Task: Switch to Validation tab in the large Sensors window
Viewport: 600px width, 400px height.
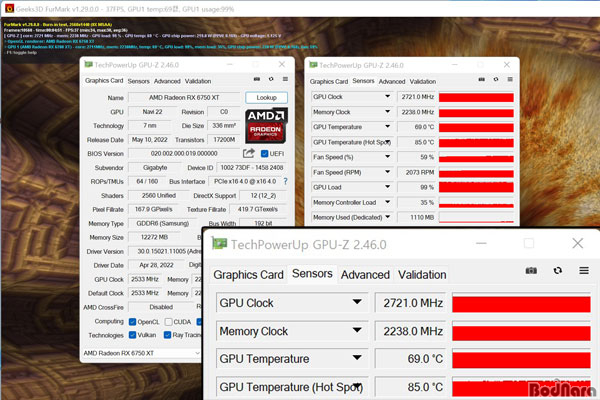Action: [422, 275]
